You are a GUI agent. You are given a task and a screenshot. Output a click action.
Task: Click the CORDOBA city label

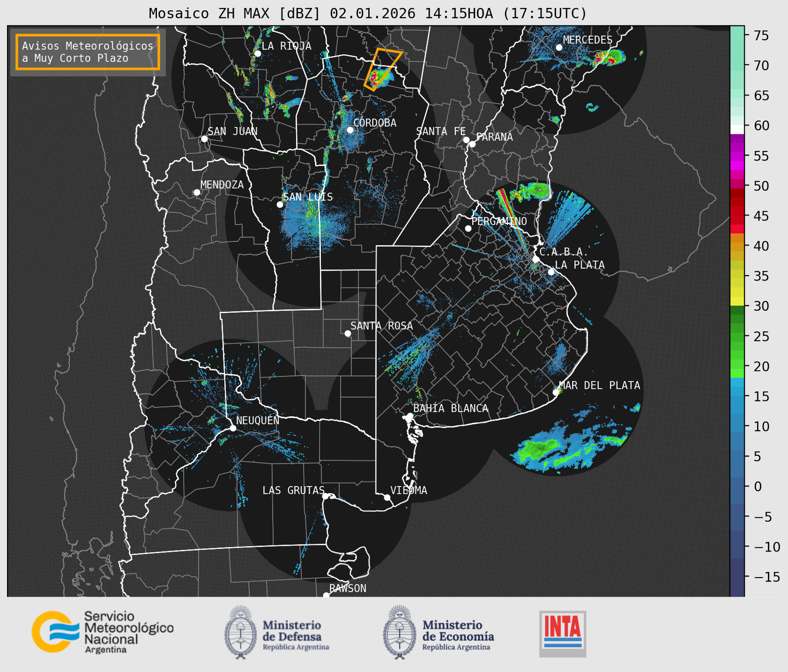point(375,123)
